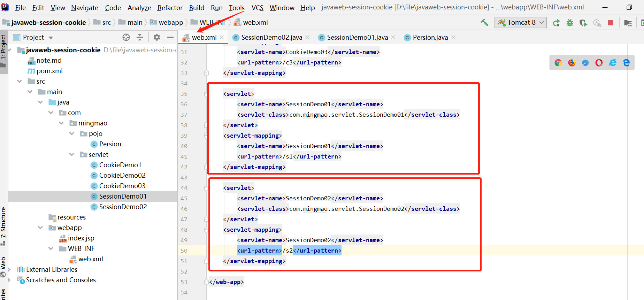Open in Chrome browser icon

coord(558,63)
